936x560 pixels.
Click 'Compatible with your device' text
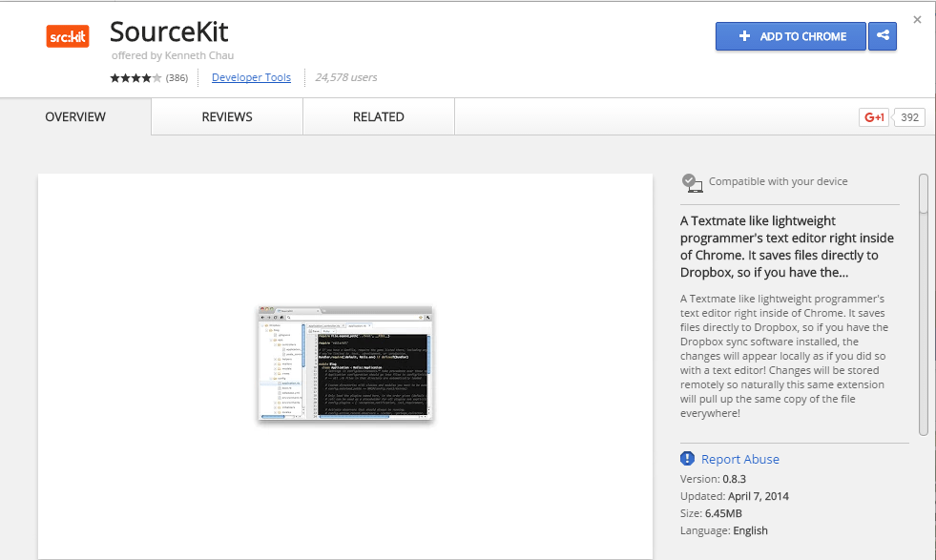[x=778, y=181]
